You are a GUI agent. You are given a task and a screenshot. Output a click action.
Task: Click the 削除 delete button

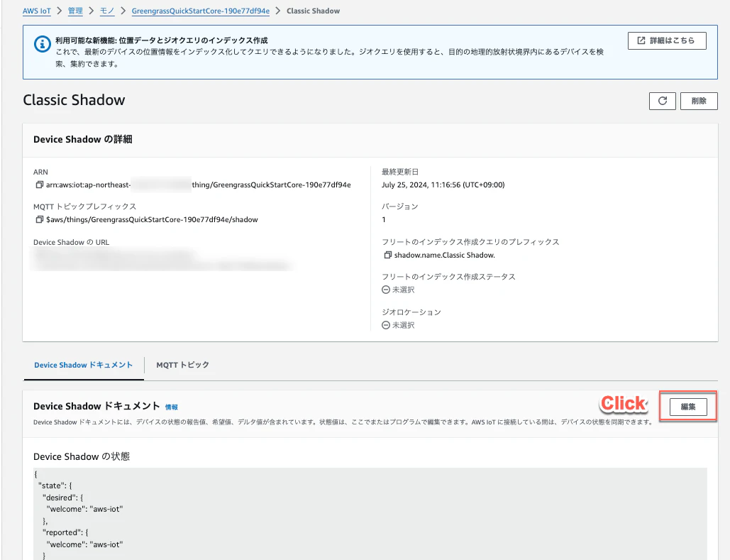tap(699, 101)
